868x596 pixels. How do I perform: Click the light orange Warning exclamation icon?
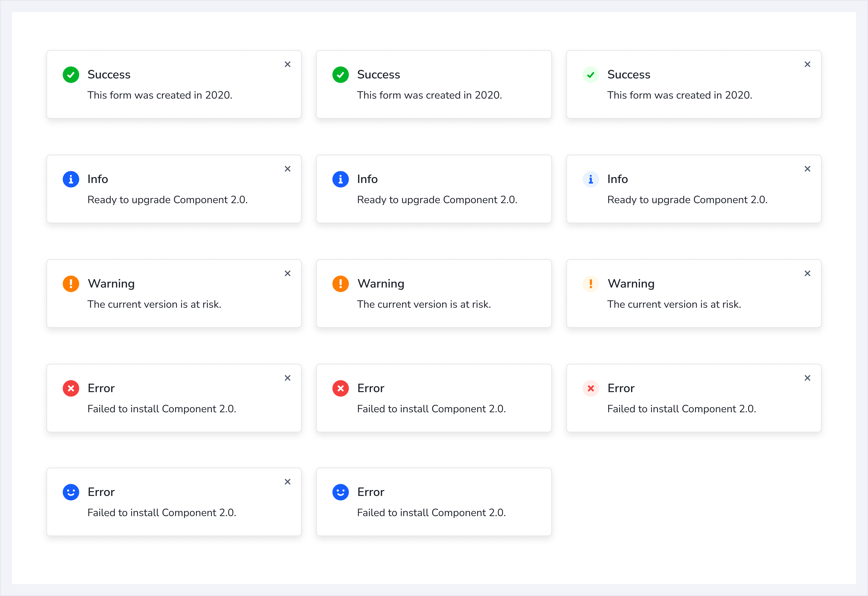pos(590,284)
